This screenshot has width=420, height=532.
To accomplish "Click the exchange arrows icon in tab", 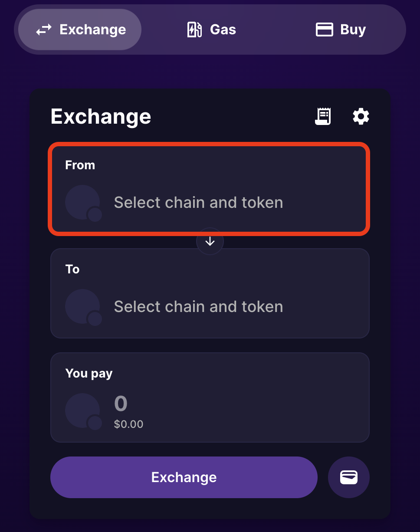I will [44, 30].
